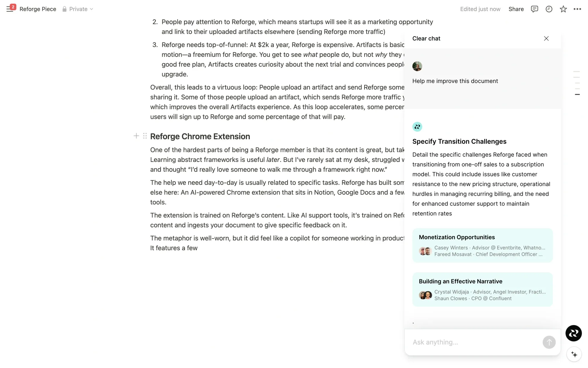Select the Ask anything input field
The height and width of the screenshot is (368, 588).
tap(474, 342)
